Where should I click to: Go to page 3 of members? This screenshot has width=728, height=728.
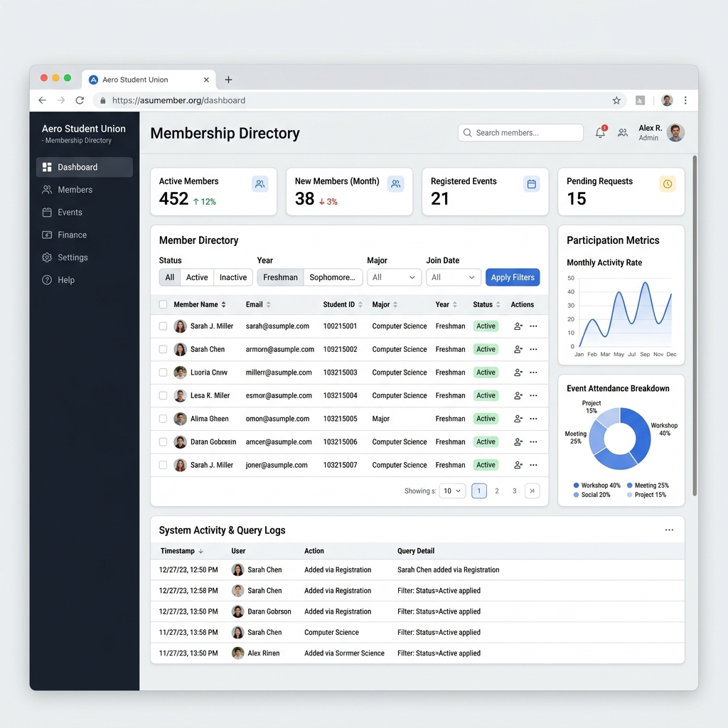(x=515, y=491)
